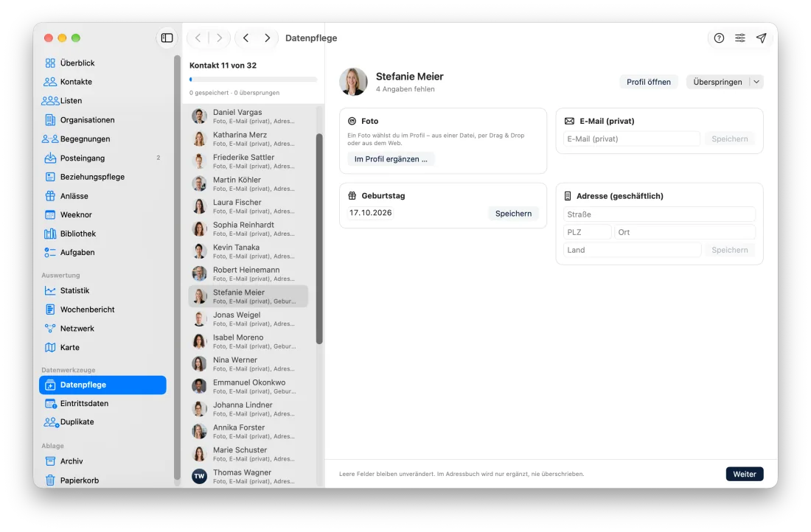
Task: Select Robert Heinemann in contact list
Action: click(248, 274)
